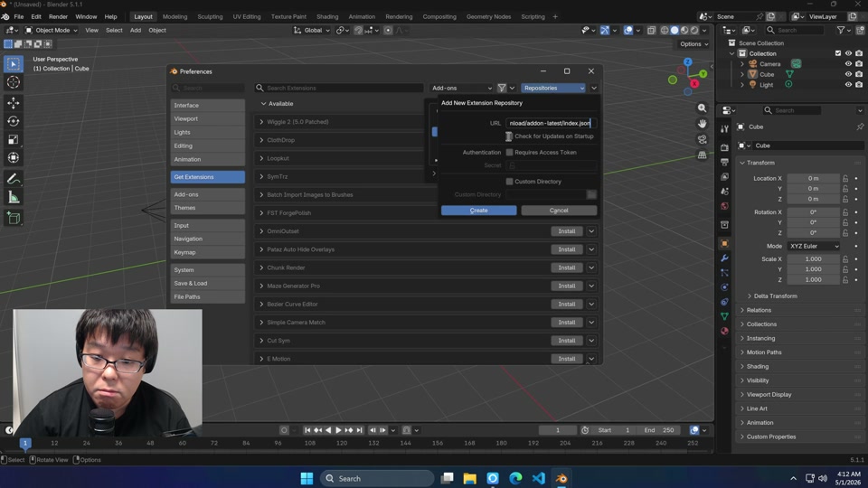The width and height of the screenshot is (868, 488).
Task: Install the Simple Camera Match extension
Action: 566,323
